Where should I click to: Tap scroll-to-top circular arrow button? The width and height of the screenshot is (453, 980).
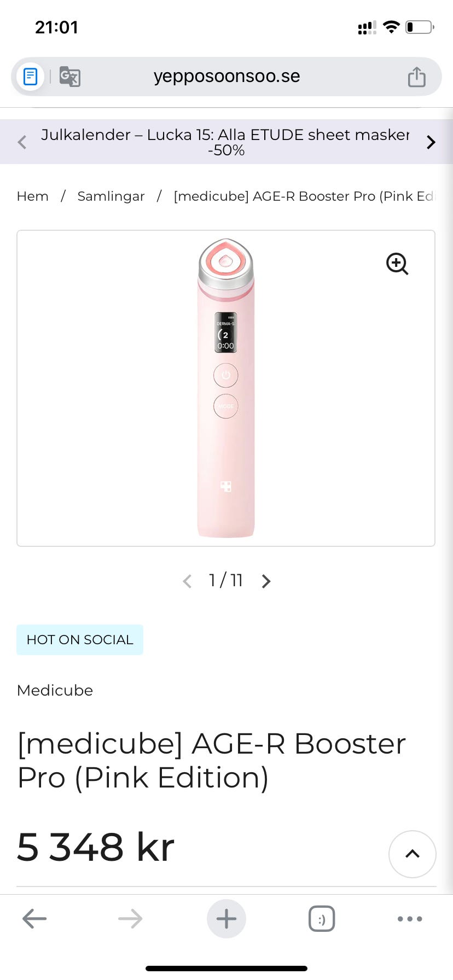click(412, 854)
